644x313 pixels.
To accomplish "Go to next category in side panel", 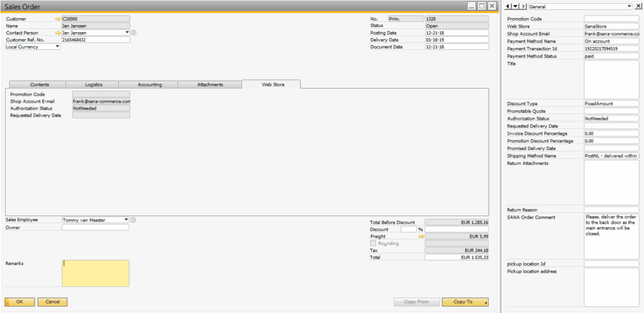I will 524,6.
